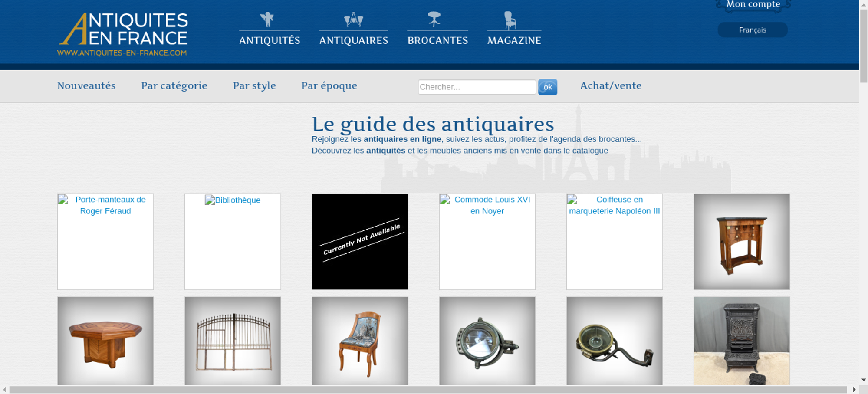This screenshot has height=394, width=868.
Task: Click the pedestal table icon above Brocantes
Action: coord(434,20)
